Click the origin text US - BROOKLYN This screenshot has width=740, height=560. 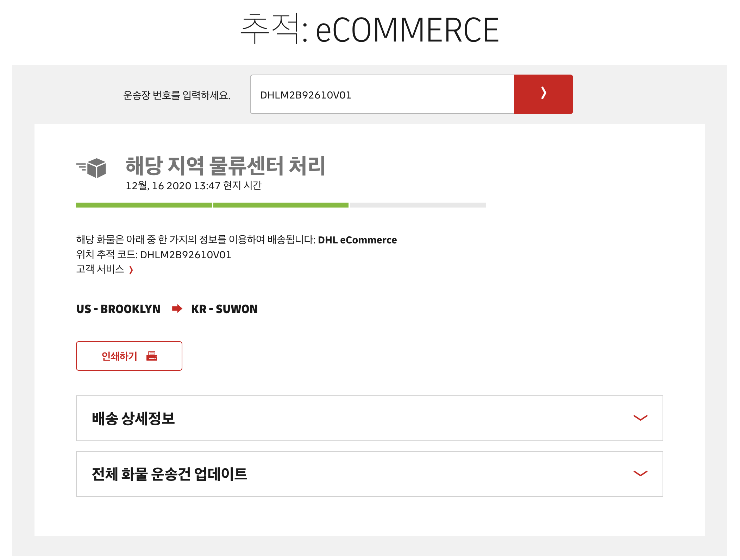[118, 309]
